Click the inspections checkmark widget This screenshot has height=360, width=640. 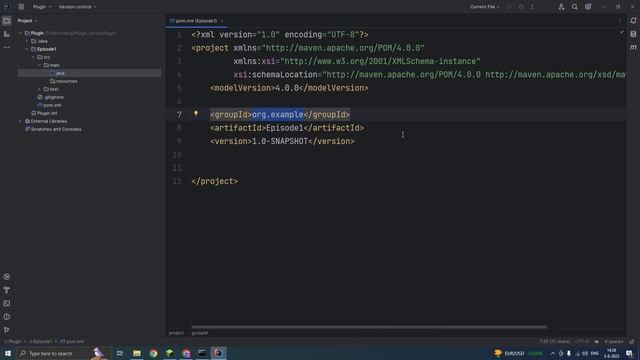coord(622,32)
